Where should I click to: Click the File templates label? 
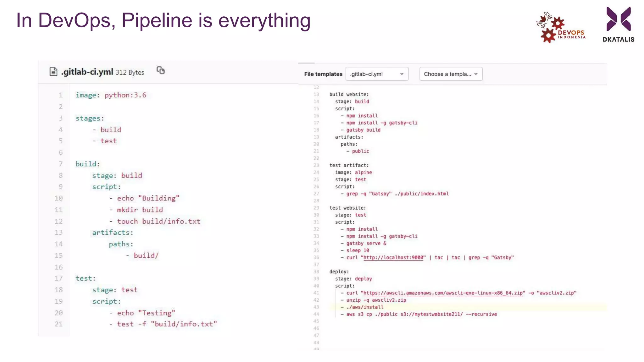click(x=323, y=74)
